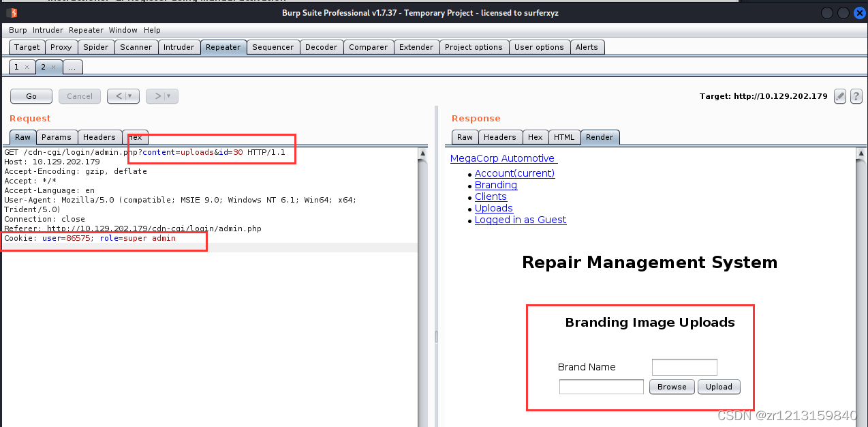The height and width of the screenshot is (427, 868).
Task: Select Response Headers tab
Action: tap(500, 137)
